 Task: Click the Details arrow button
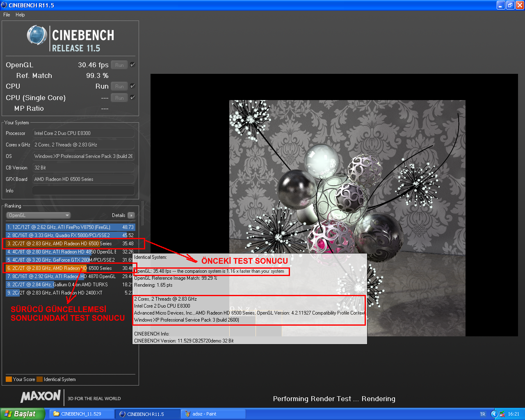coord(131,215)
